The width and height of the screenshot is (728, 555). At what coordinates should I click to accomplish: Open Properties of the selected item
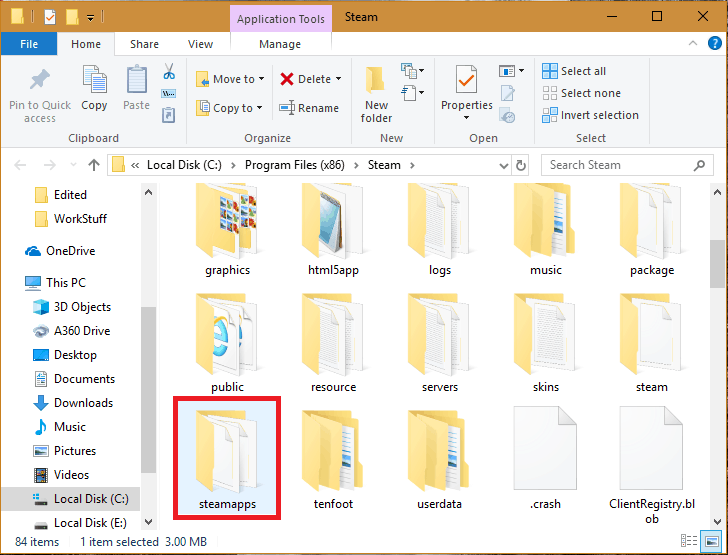coord(467,87)
